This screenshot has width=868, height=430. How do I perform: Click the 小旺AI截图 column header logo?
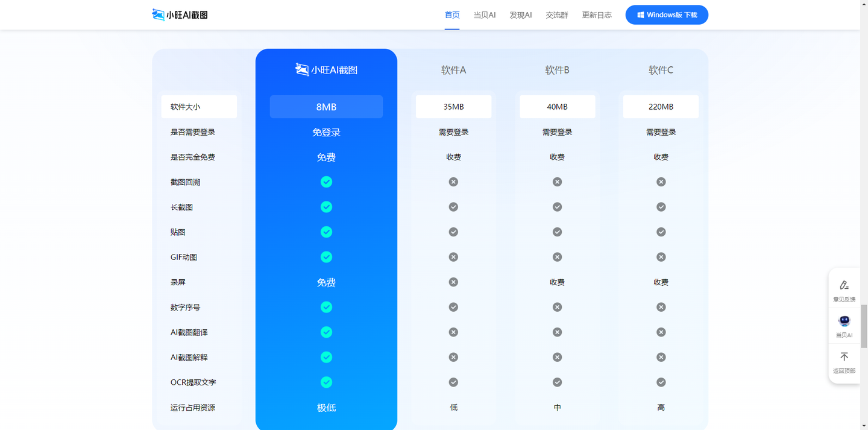pos(326,70)
